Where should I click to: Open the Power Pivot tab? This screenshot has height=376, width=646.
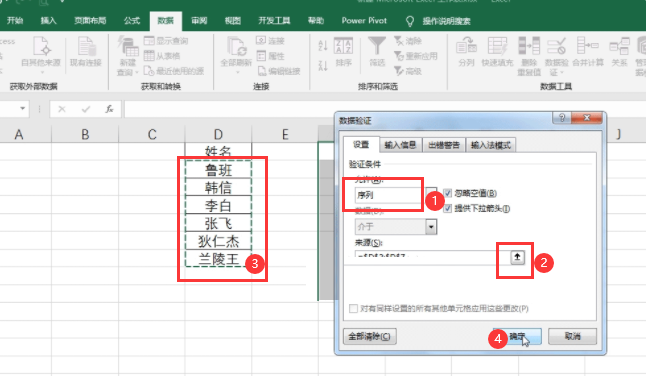pos(364,21)
